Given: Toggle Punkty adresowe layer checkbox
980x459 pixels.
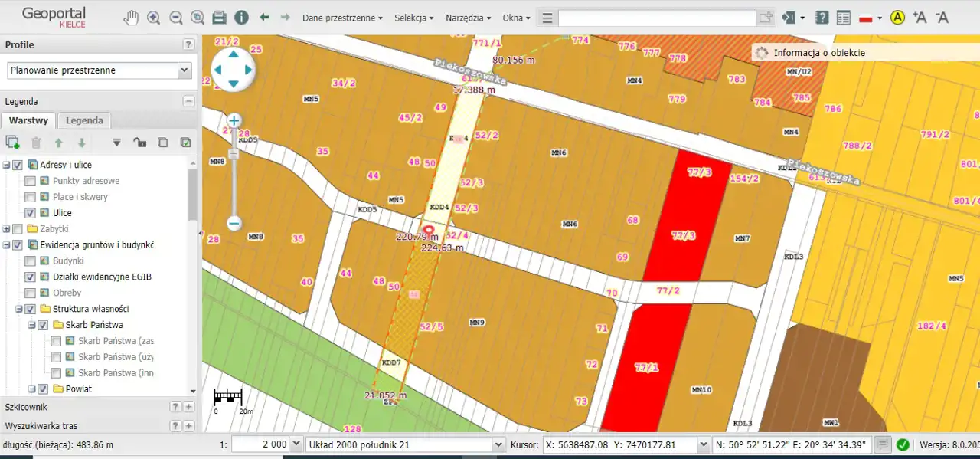Looking at the screenshot, I should 30,181.
